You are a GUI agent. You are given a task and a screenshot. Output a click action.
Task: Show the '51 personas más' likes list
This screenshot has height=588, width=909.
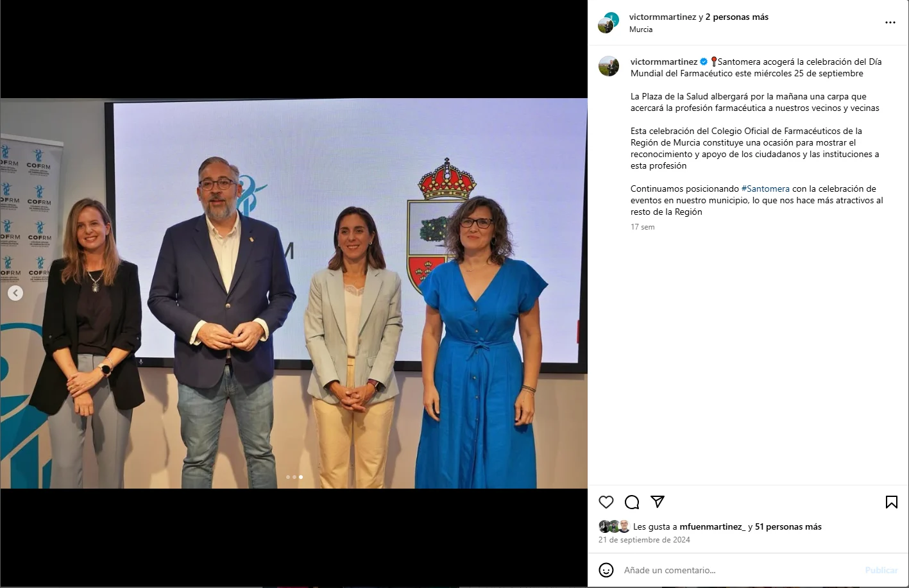pos(788,527)
